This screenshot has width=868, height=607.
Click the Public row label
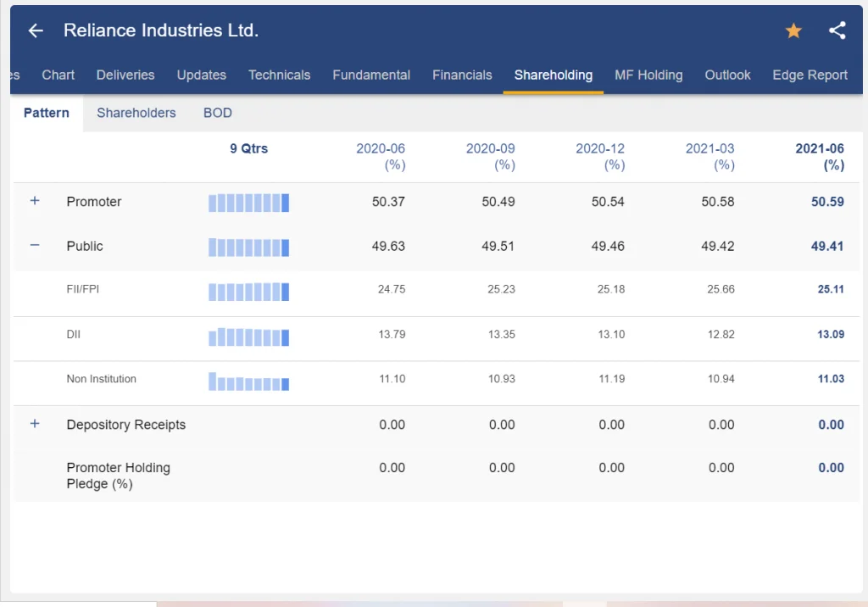coord(85,246)
